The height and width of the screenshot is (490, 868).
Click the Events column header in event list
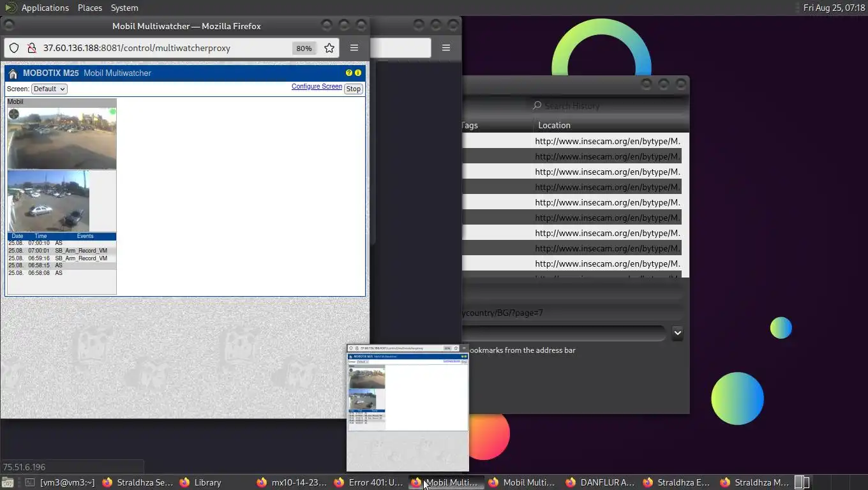coord(85,236)
